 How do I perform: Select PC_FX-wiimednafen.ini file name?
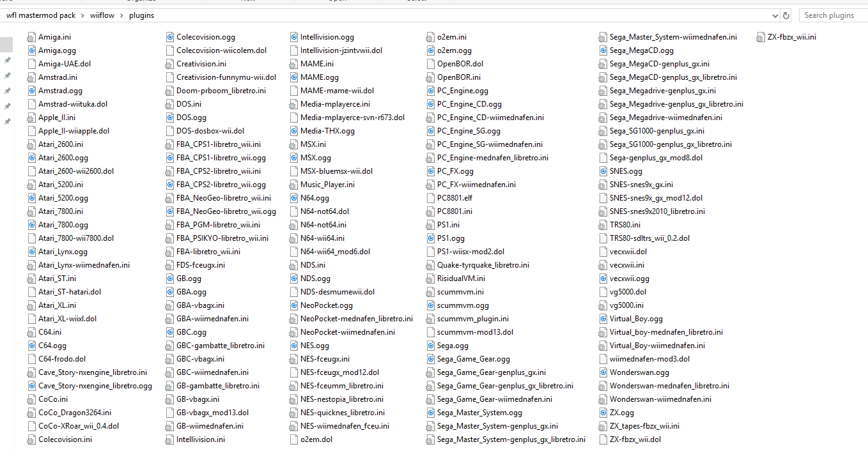coord(476,185)
